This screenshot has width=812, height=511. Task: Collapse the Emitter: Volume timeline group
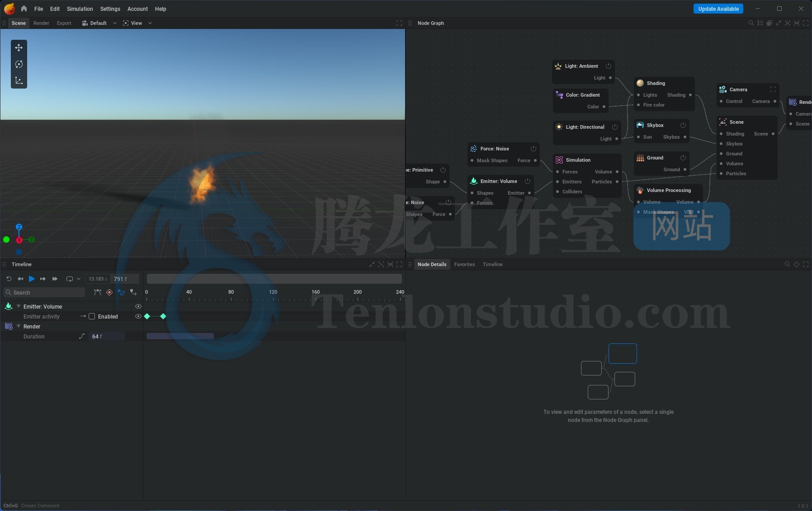[19, 306]
